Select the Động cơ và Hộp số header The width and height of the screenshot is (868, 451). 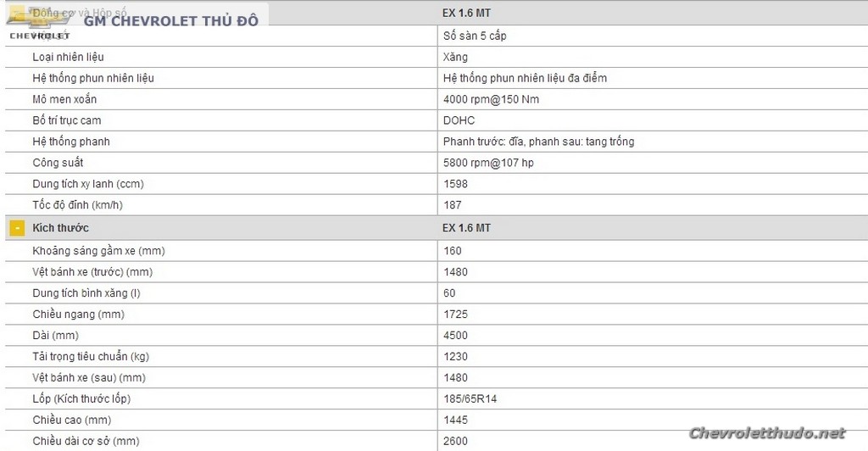click(x=79, y=12)
